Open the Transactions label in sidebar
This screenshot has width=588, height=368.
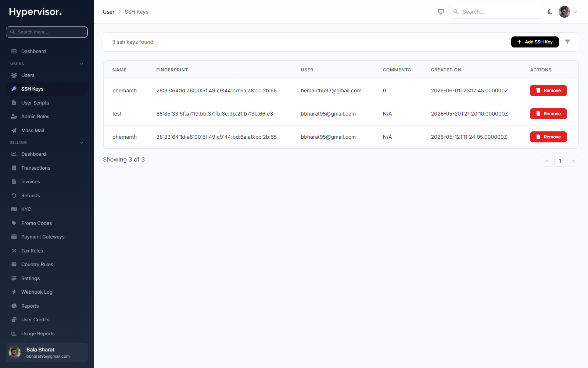pyautogui.click(x=36, y=168)
